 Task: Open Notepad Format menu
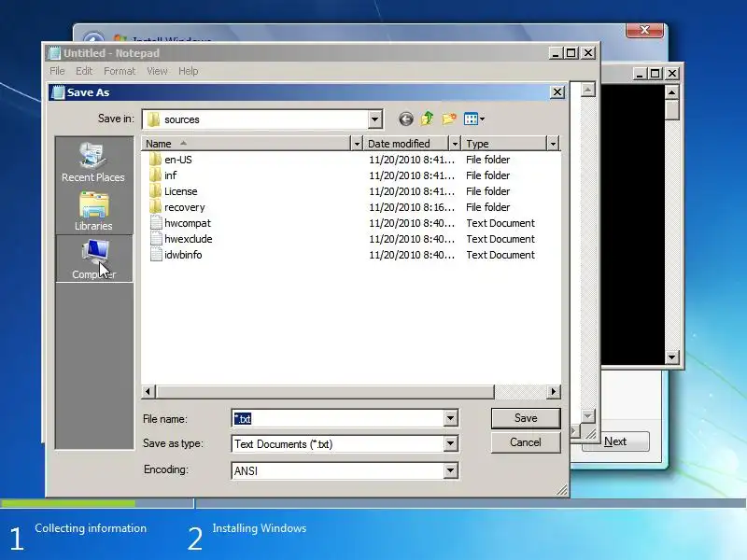[120, 71]
